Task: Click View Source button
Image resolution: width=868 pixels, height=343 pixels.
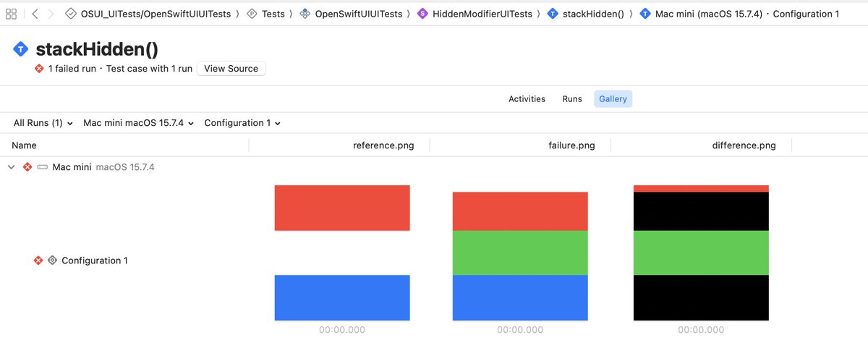Action: (x=231, y=69)
